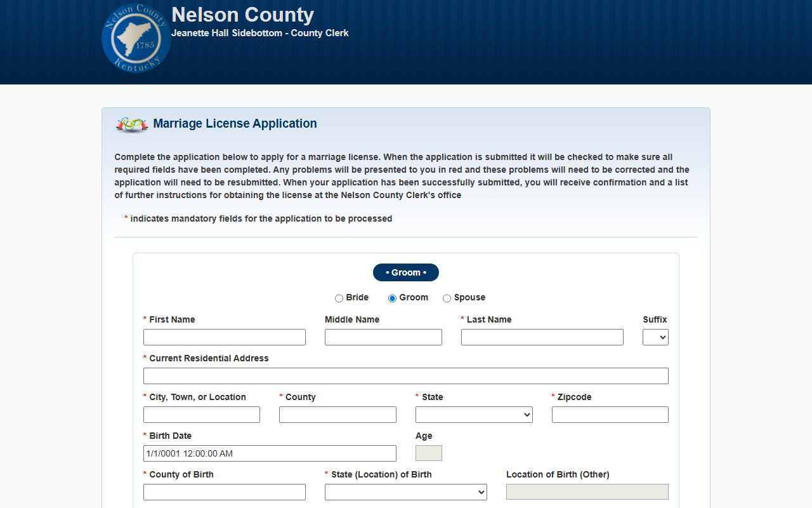Click the 'indicates mandatory fields' note

(x=258, y=218)
